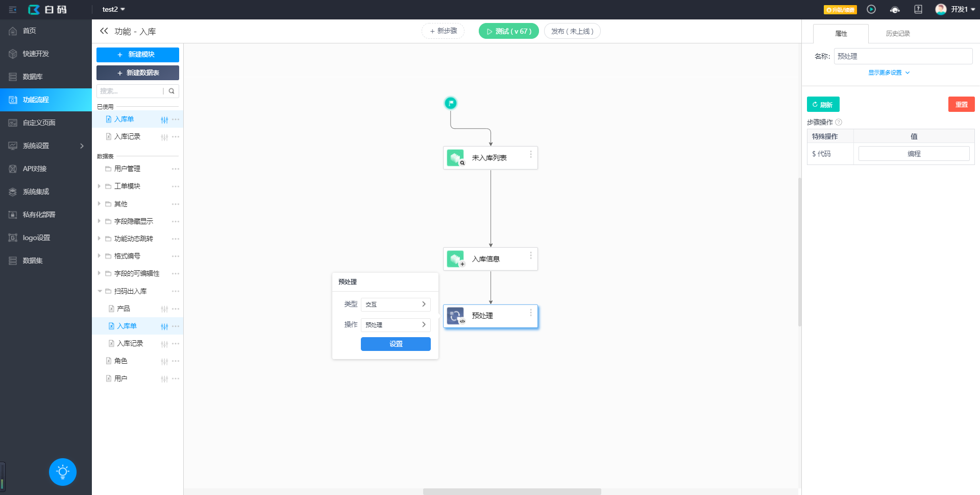The height and width of the screenshot is (495, 980).
Task: Open more options for 扫码出入库 folder
Action: coord(176,291)
